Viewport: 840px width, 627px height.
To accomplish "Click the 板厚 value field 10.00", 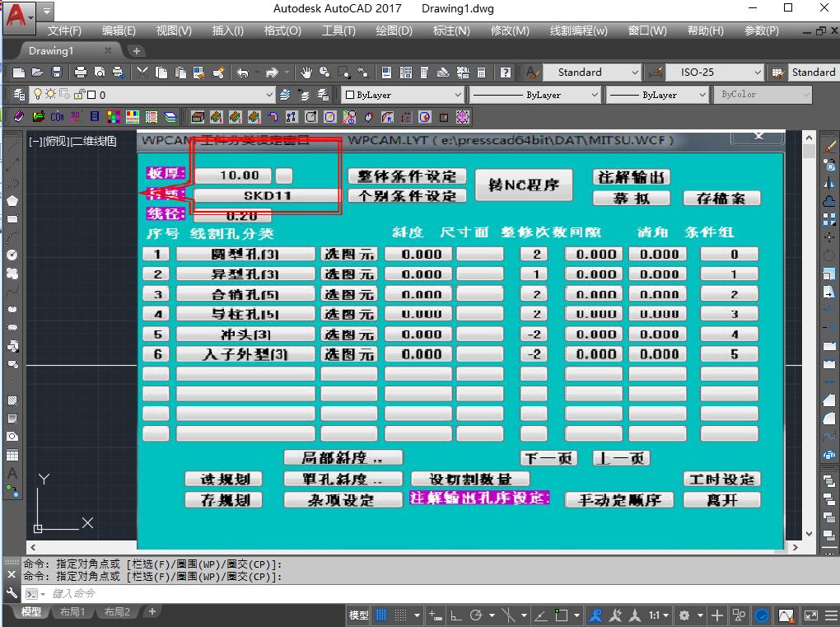I will (233, 175).
